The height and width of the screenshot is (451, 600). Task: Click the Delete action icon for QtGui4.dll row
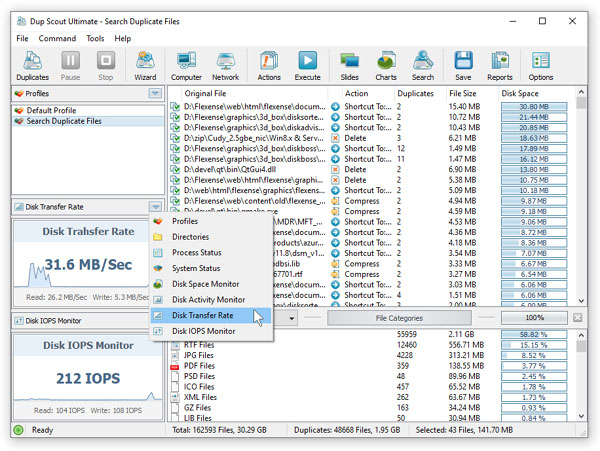click(x=335, y=169)
